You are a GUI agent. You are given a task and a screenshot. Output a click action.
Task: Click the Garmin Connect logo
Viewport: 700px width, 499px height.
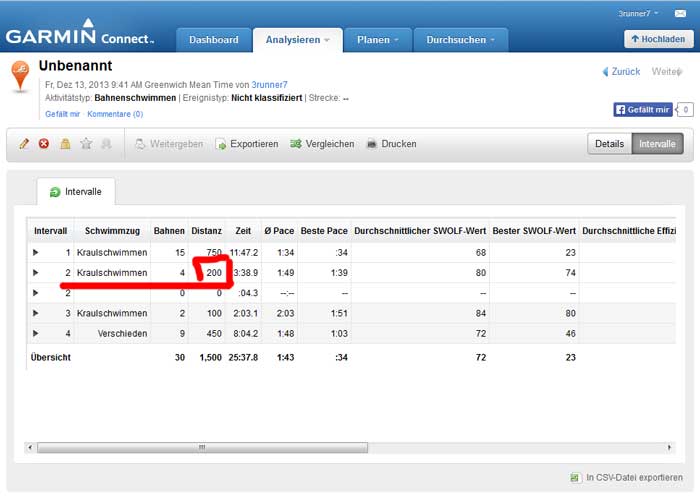pos(79,33)
